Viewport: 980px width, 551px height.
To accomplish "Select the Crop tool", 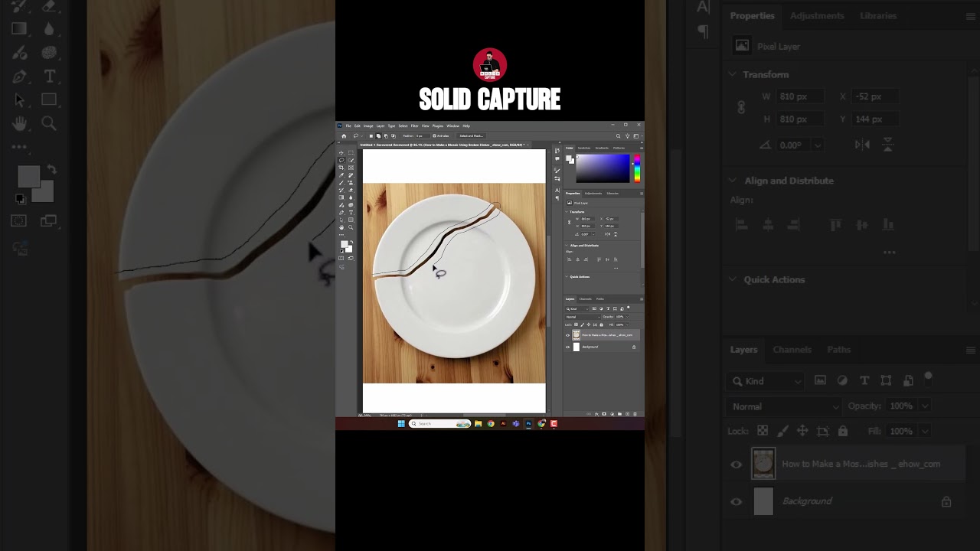I will (341, 168).
